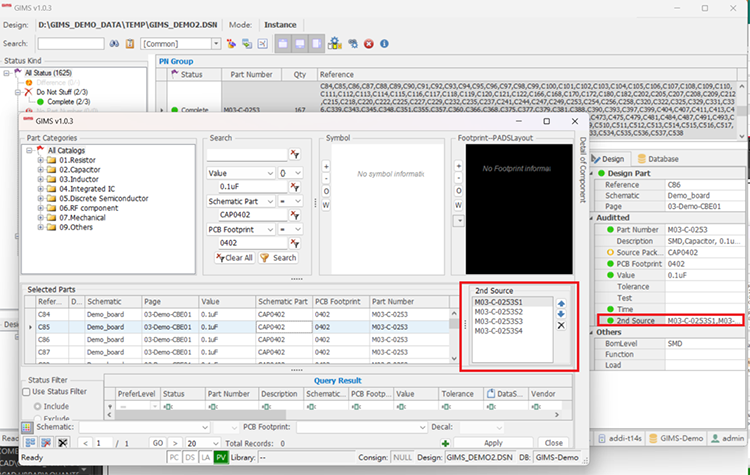This screenshot has height=475, width=750.
Task: Click the main window Search input field
Action: point(71,44)
